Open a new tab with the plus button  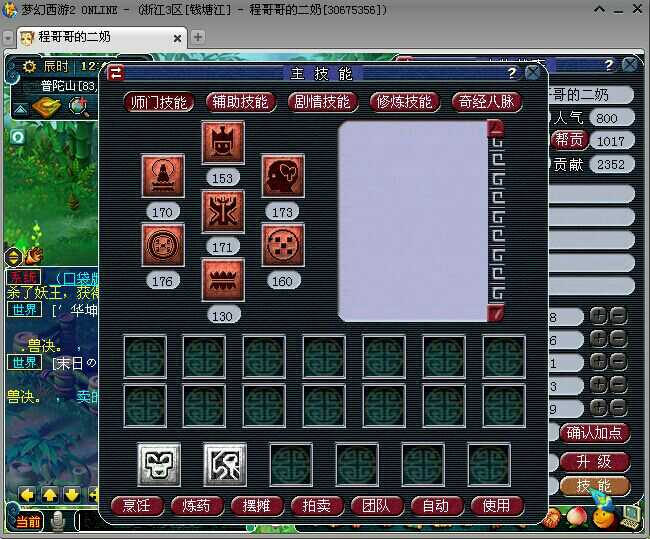pos(198,37)
